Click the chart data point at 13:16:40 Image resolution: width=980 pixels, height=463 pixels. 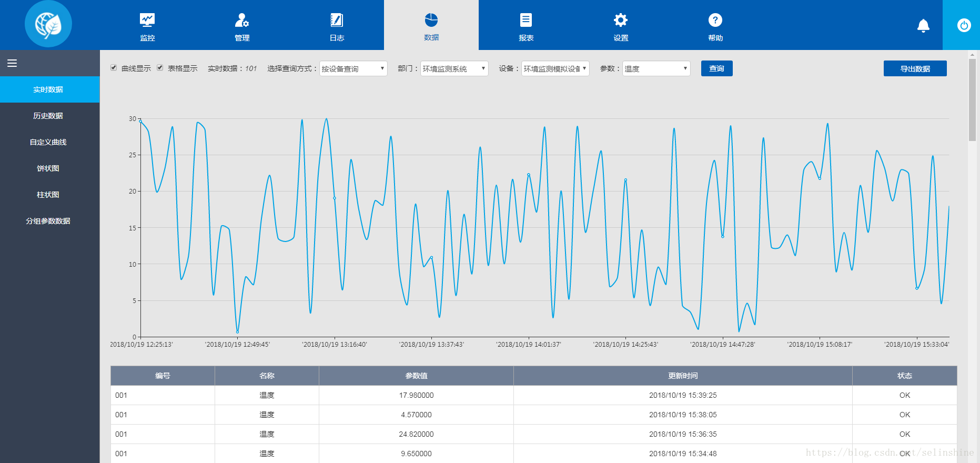[335, 198]
